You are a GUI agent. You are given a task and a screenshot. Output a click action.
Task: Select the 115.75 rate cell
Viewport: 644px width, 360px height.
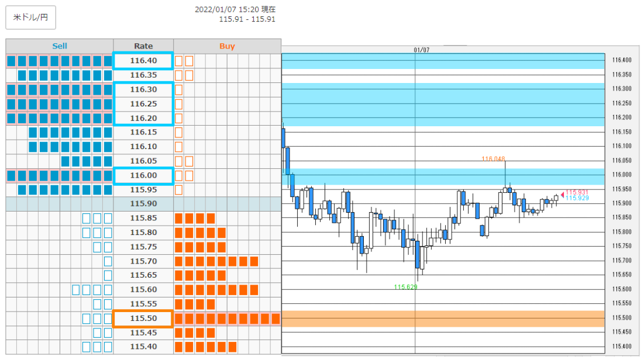143,247
